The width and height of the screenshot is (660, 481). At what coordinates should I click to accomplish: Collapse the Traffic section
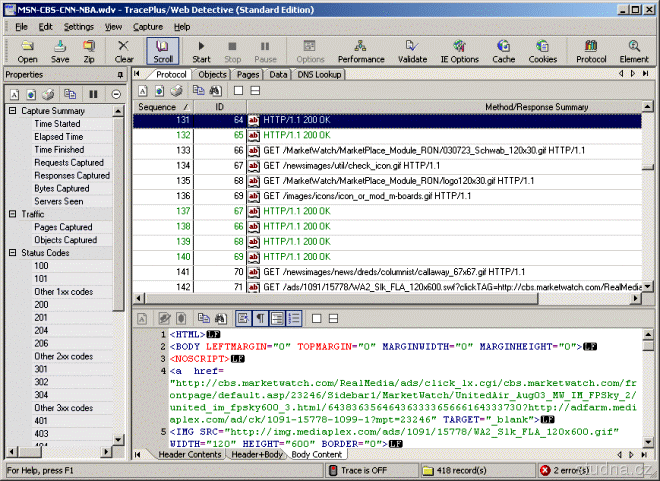point(13,214)
